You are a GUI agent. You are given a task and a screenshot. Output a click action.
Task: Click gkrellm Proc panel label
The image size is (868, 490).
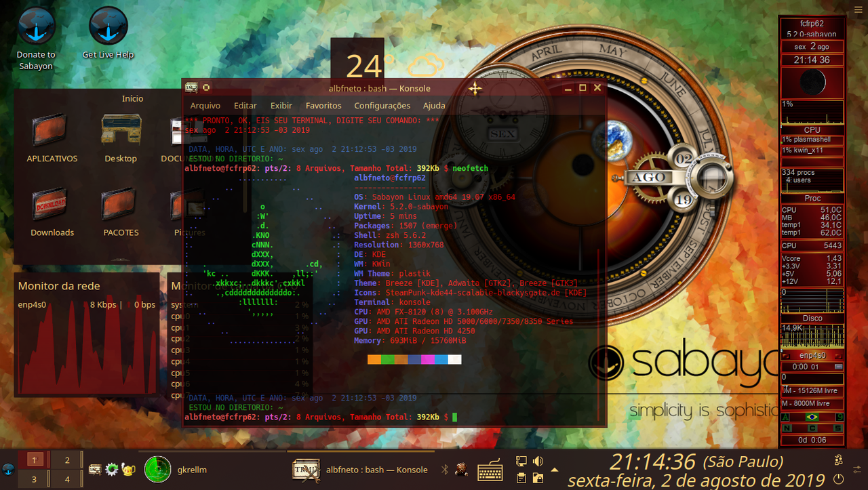812,198
